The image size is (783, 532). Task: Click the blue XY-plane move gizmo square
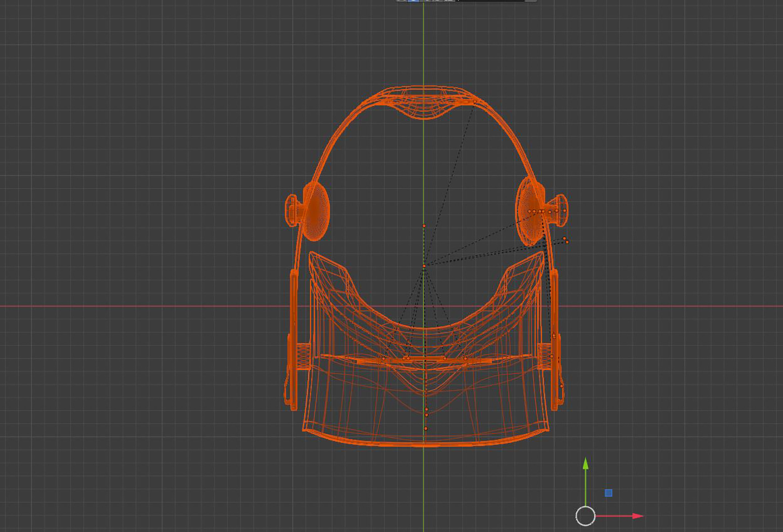[x=609, y=493]
